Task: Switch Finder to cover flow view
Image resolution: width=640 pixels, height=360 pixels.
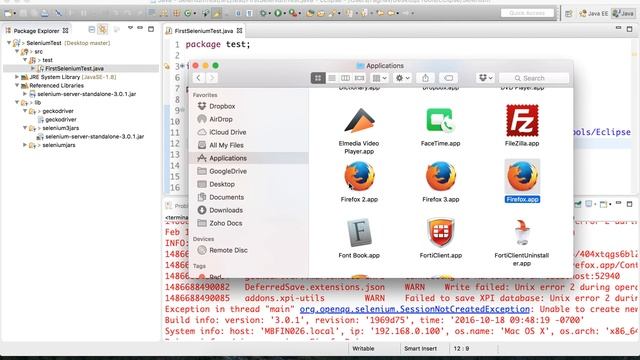Action: [359, 78]
